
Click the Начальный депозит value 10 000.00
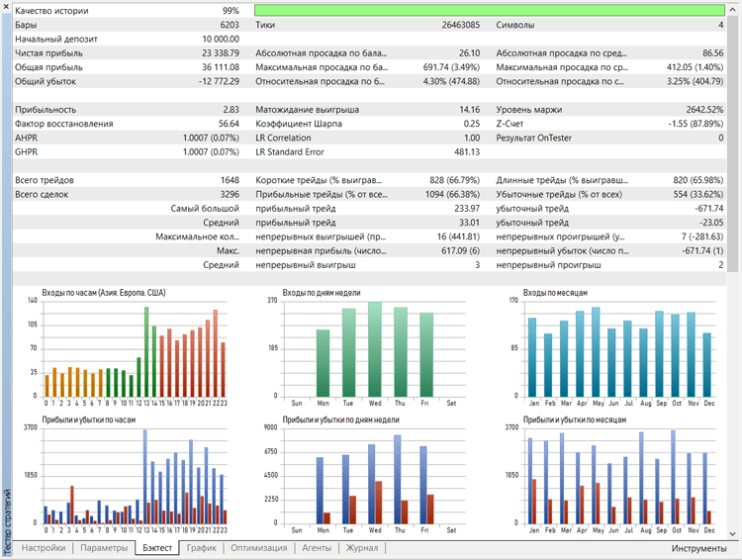coord(221,39)
